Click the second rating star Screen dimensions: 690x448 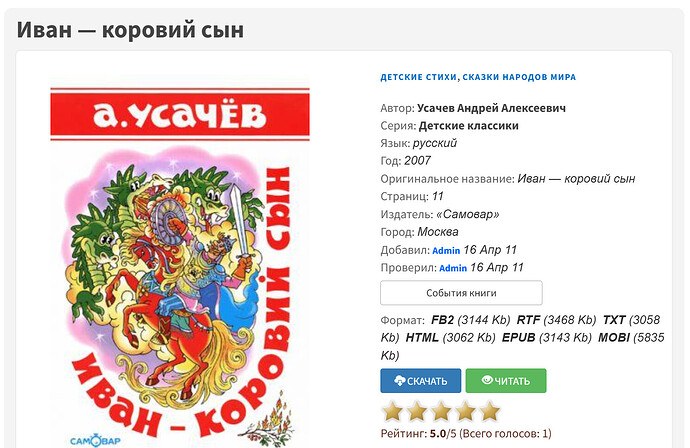pos(417,411)
